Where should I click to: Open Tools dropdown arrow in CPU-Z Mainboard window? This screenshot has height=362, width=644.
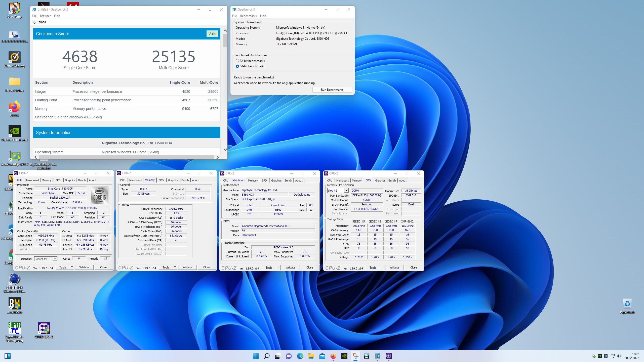coord(278,267)
